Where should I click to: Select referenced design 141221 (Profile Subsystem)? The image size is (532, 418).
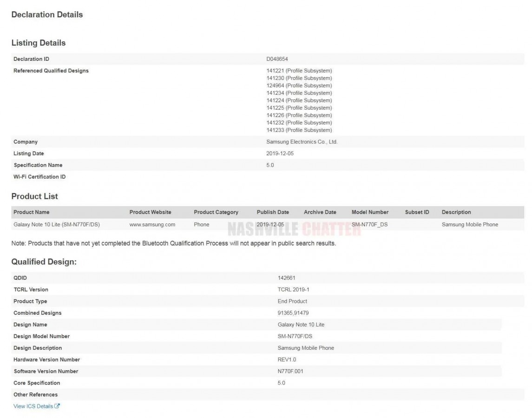click(299, 71)
